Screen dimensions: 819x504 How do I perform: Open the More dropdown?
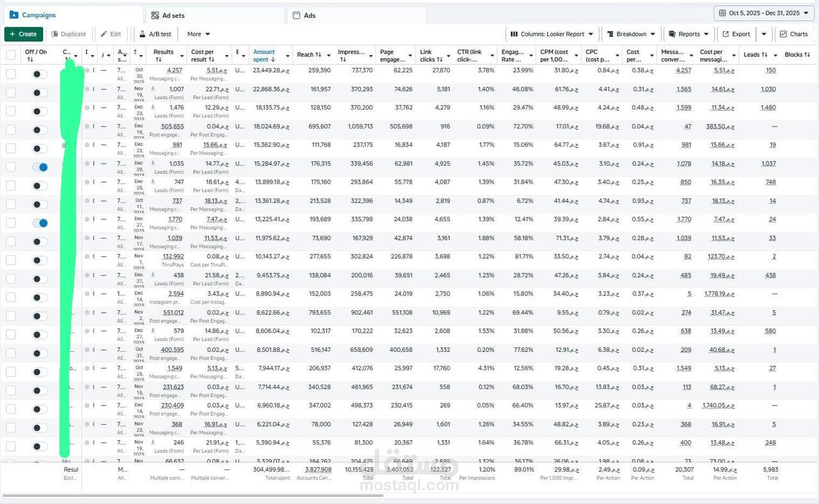pos(198,34)
